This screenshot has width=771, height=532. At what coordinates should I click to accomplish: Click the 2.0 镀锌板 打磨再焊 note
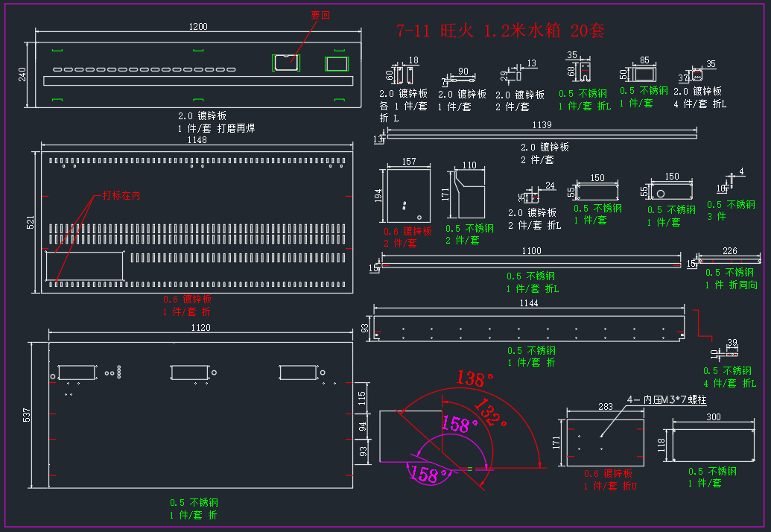216,122
